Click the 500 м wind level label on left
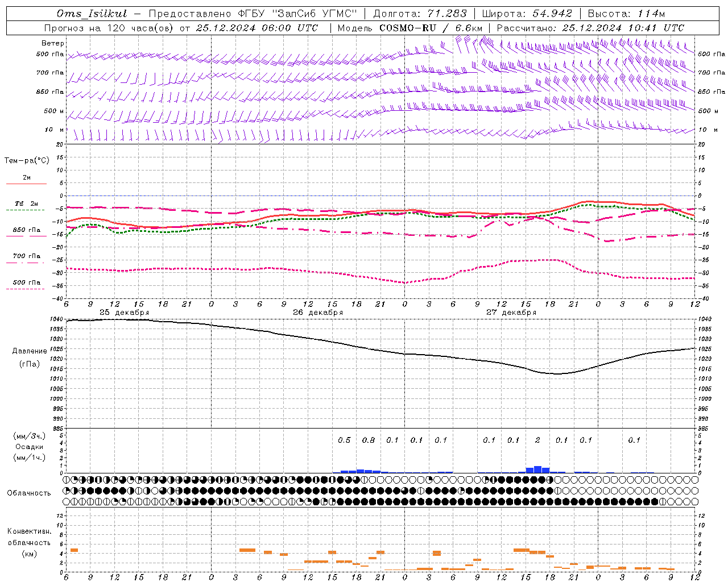The height and width of the screenshot is (582, 728). click(x=54, y=111)
